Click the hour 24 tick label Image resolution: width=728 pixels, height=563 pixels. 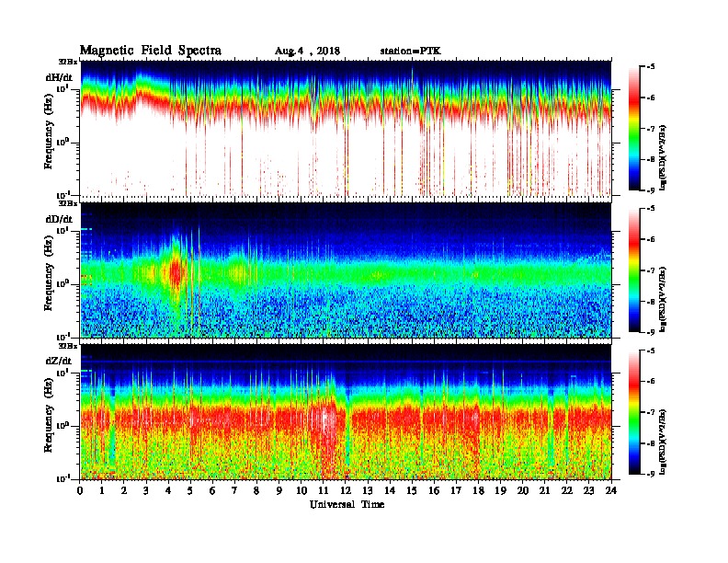611,490
